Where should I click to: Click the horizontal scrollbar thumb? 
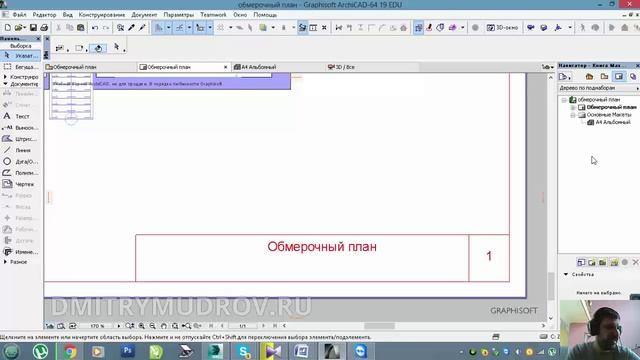click(380, 326)
